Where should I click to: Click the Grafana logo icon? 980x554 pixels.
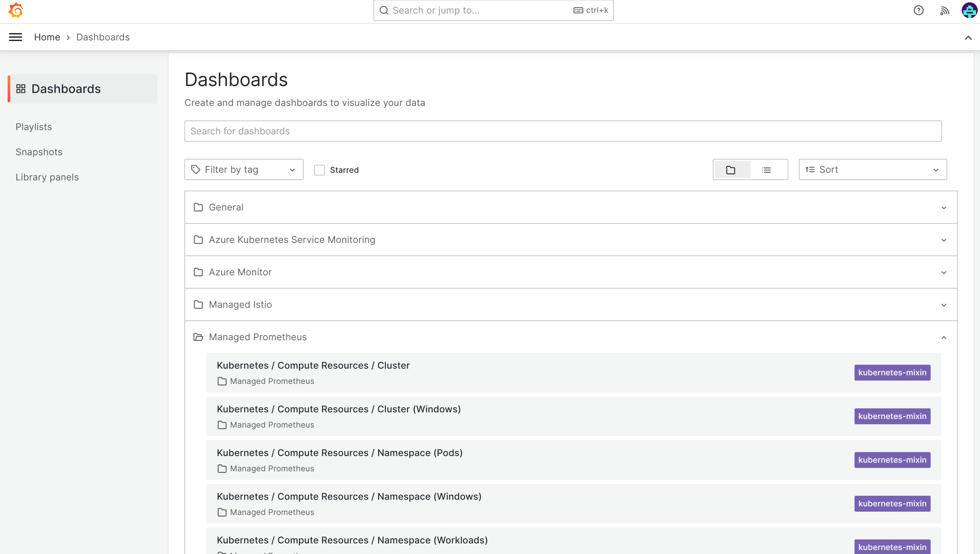[x=16, y=10]
